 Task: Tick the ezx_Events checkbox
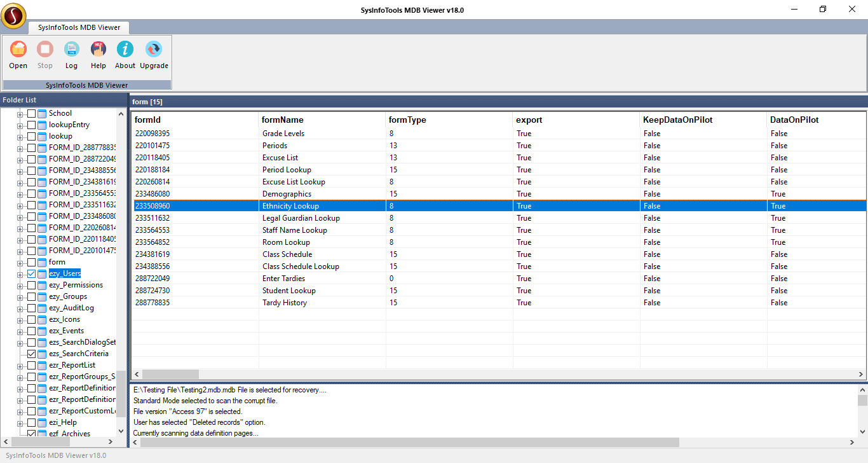[x=31, y=331]
